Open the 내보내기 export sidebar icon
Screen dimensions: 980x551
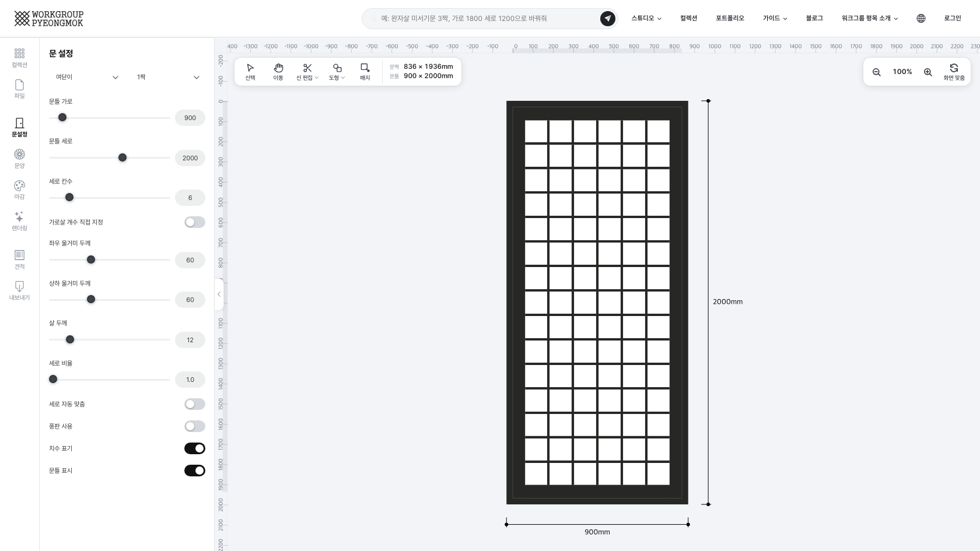point(19,290)
